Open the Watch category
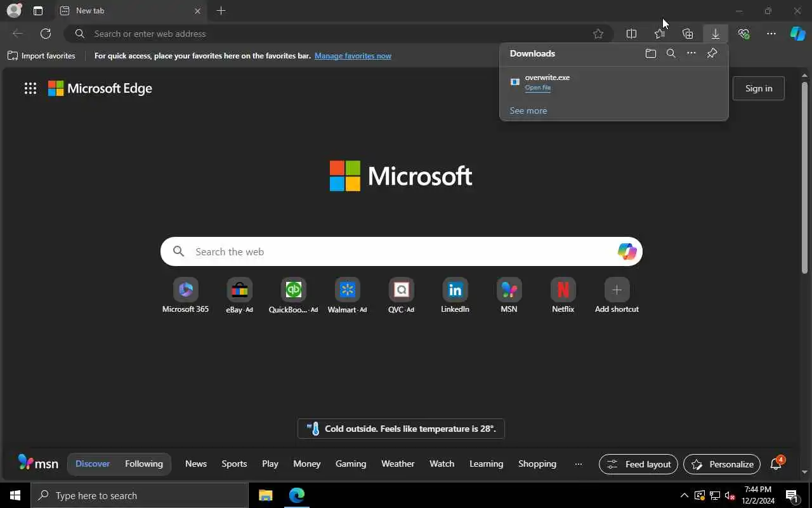The image size is (812, 508). click(x=442, y=464)
